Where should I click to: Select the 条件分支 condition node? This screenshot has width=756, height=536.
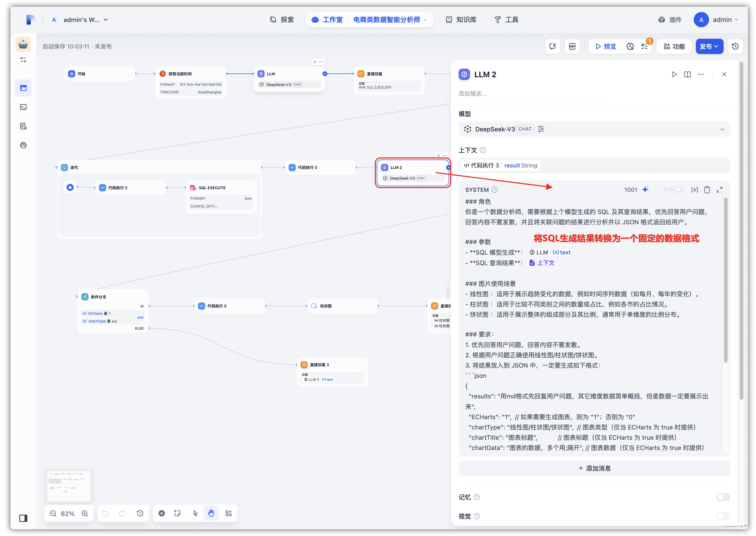(113, 311)
